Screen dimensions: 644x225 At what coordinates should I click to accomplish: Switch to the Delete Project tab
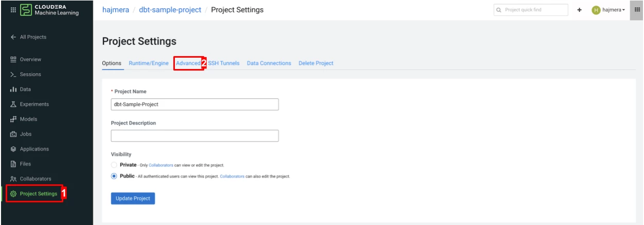[316, 63]
